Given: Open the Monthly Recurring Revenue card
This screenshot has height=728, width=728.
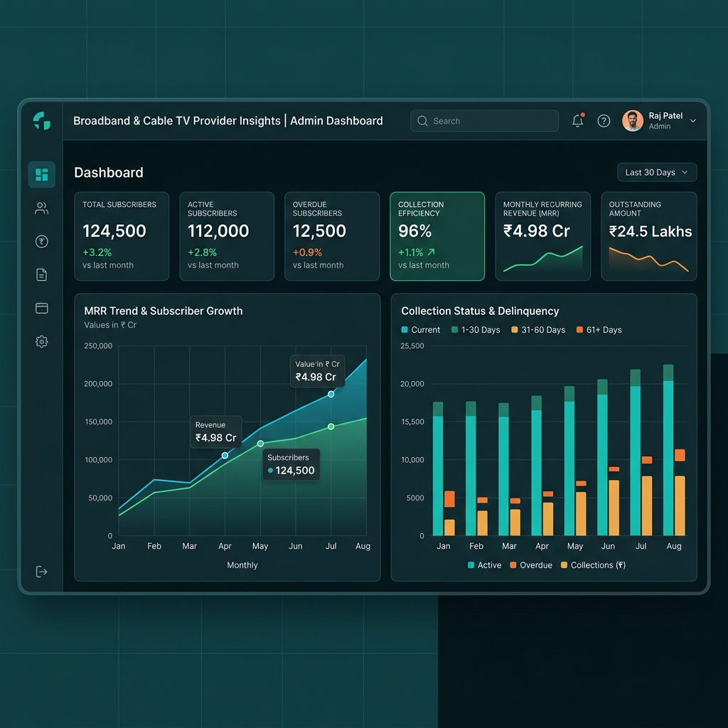Looking at the screenshot, I should (542, 236).
